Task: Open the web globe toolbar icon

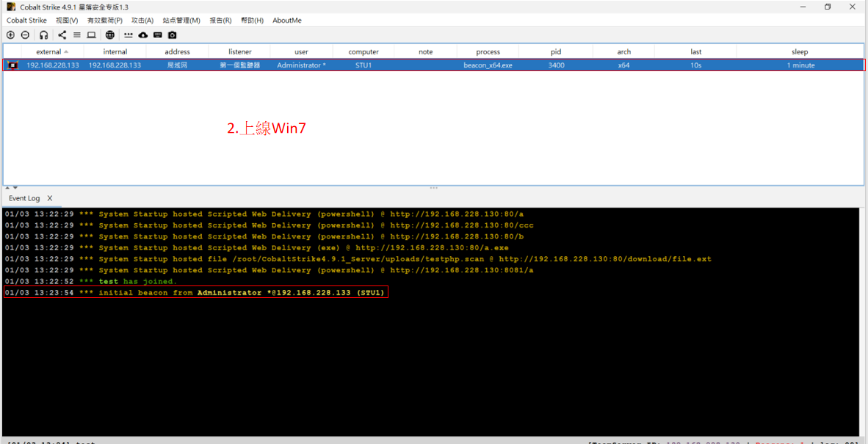Action: [x=110, y=34]
